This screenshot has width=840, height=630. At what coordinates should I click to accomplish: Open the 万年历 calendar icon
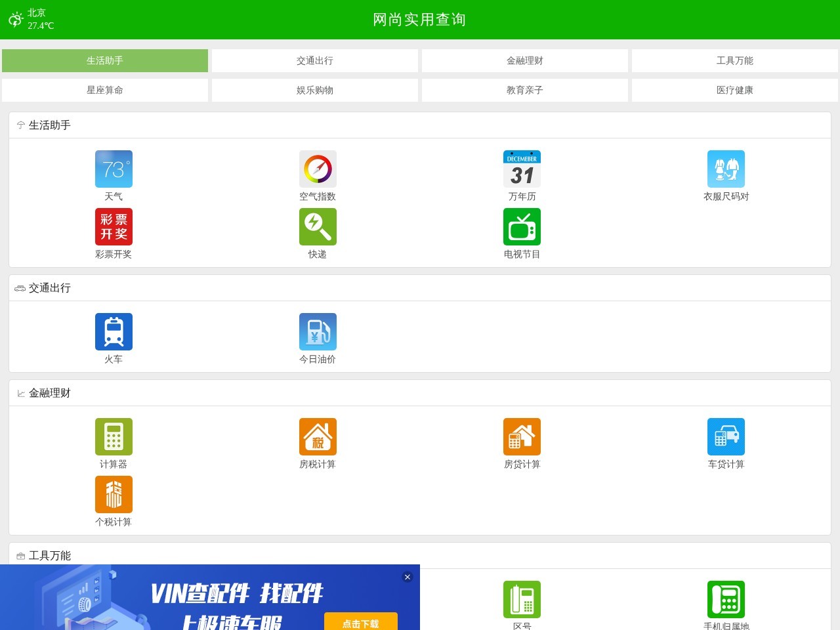522,169
